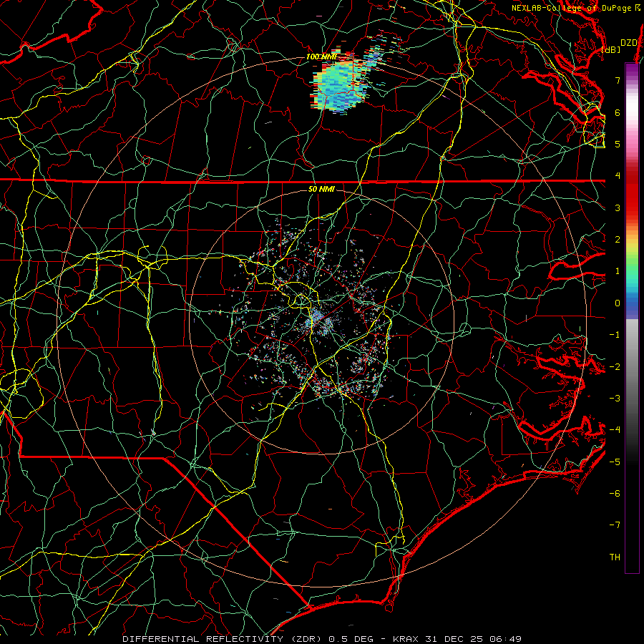Click the NEXLAB-College of DuPage label
The width and height of the screenshot is (644, 644).
pos(576,8)
